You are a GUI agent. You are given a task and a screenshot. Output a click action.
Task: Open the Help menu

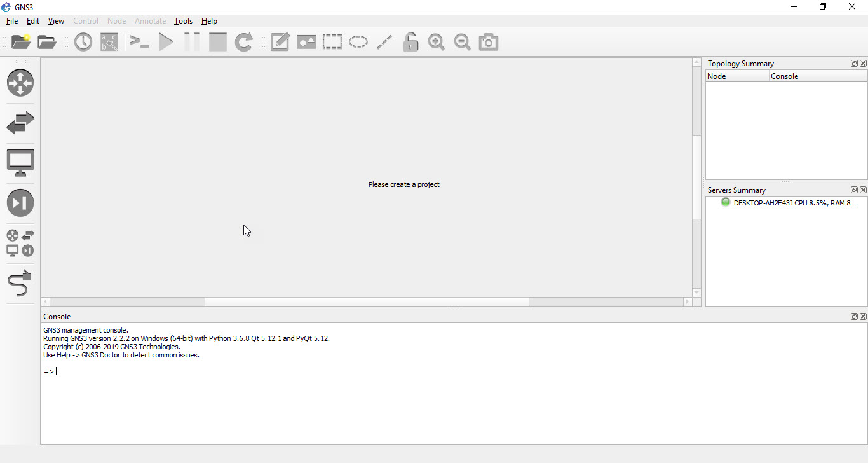pos(209,21)
